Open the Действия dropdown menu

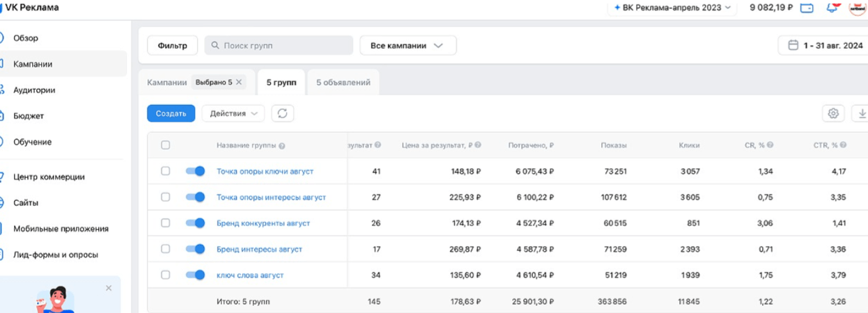[233, 113]
